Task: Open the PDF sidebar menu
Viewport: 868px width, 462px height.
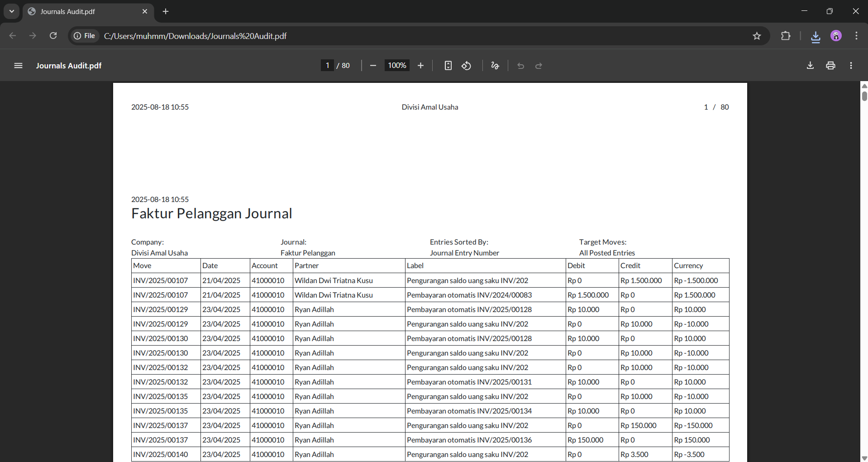Action: [x=18, y=66]
